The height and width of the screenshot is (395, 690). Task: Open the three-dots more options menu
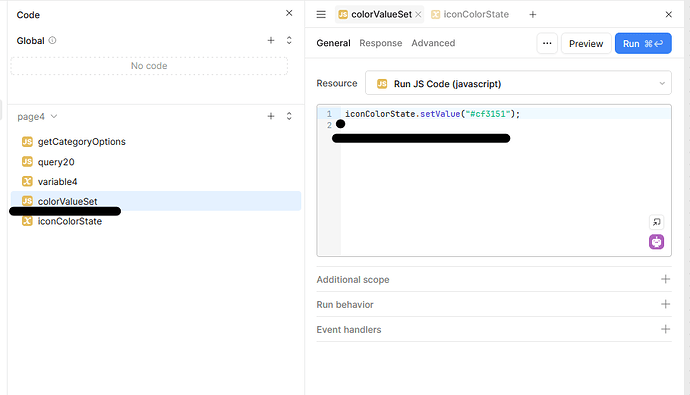[547, 44]
